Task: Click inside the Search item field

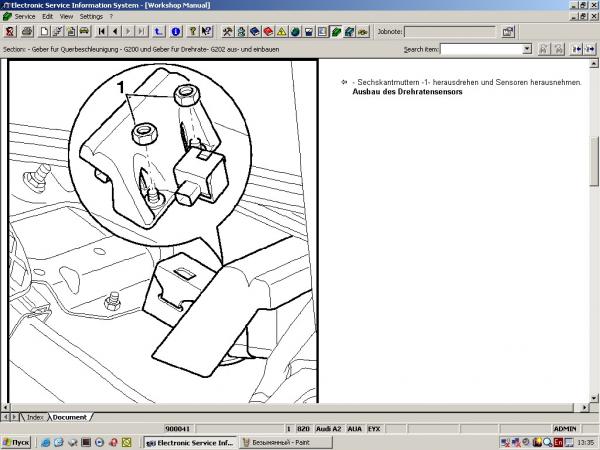Action: (481, 49)
